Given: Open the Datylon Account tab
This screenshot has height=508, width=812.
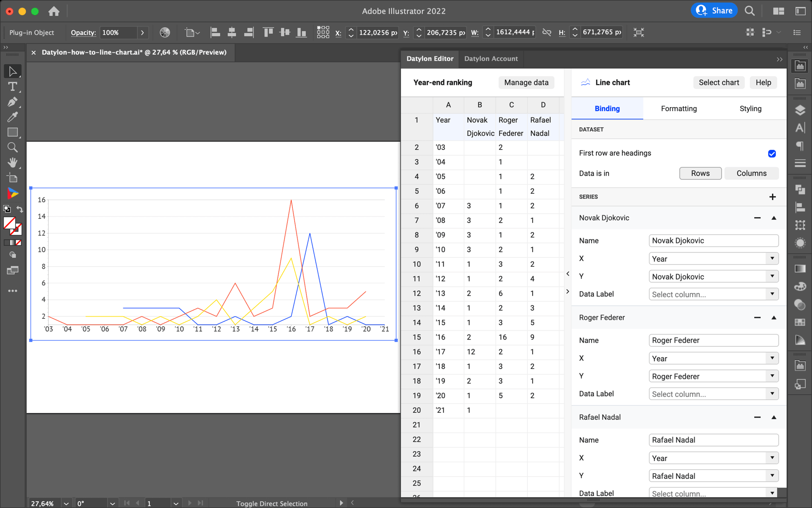Looking at the screenshot, I should [x=491, y=59].
